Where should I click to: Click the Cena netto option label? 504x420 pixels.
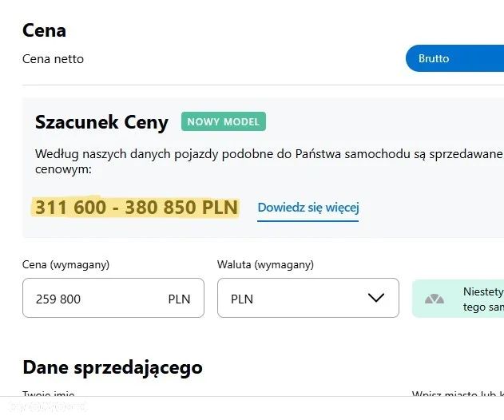[53, 58]
